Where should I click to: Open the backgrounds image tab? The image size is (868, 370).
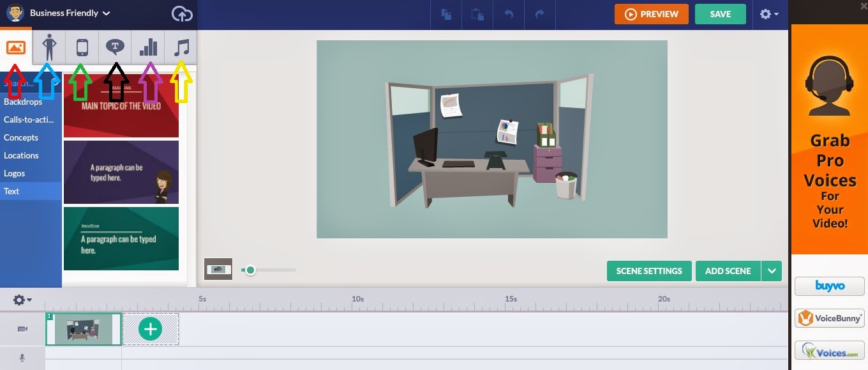(x=16, y=47)
